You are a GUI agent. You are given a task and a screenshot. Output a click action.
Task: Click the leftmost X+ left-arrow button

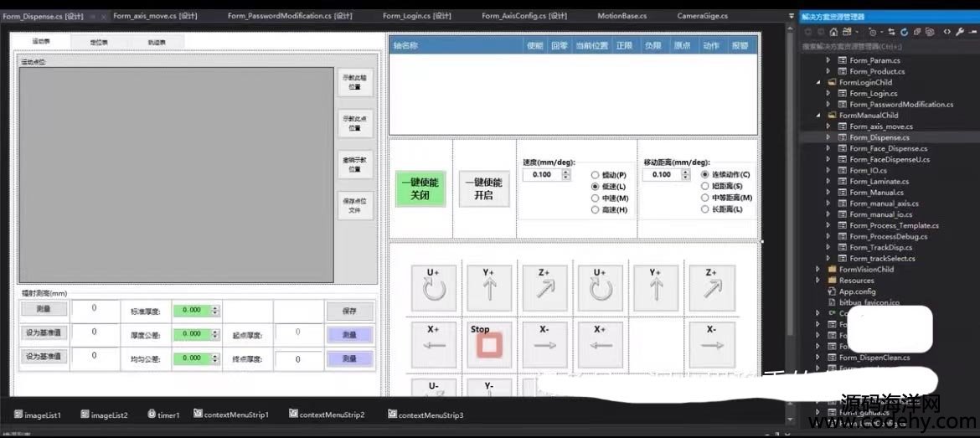(x=434, y=343)
